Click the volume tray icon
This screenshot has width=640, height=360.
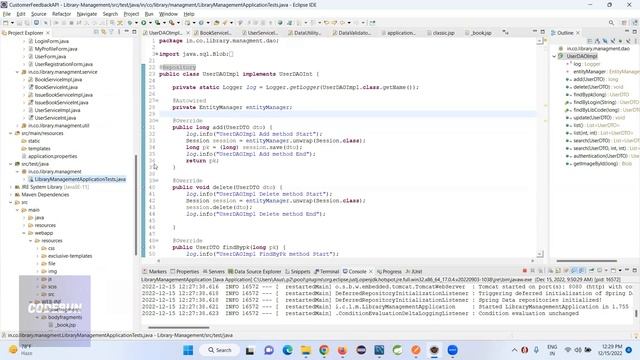[x=578, y=350]
